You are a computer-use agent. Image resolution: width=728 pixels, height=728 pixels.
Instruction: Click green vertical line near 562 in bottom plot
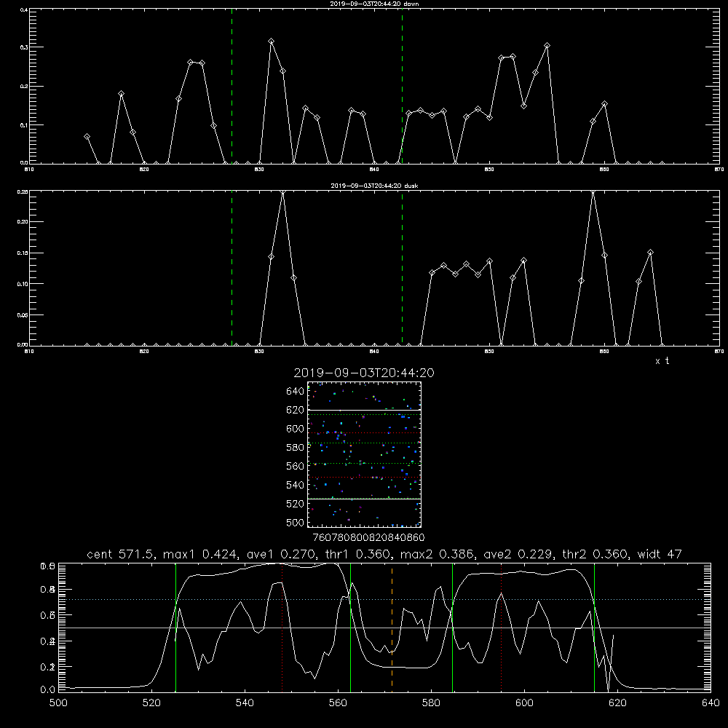click(350, 628)
